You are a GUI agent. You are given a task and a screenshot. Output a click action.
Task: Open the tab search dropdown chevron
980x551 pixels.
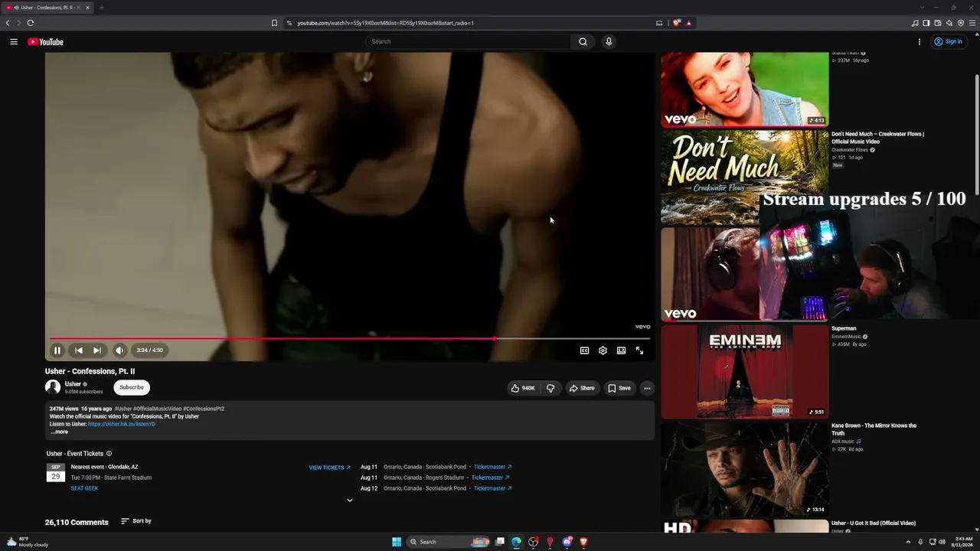[x=923, y=8]
